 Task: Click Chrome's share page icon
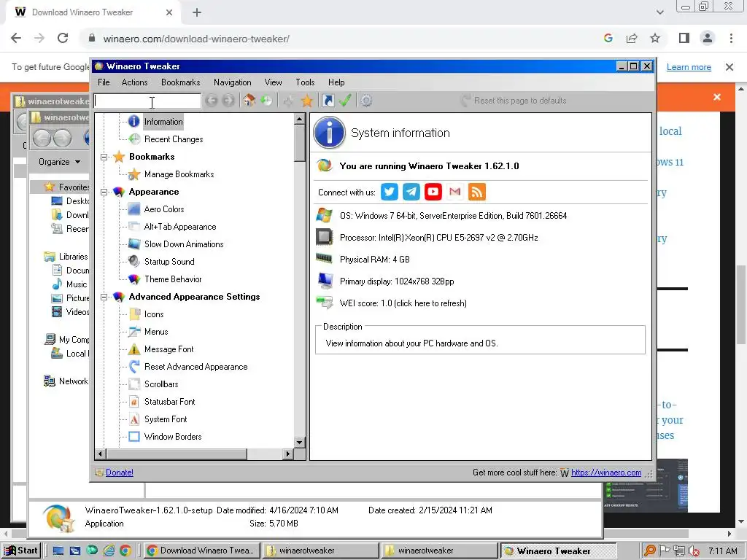click(x=632, y=38)
